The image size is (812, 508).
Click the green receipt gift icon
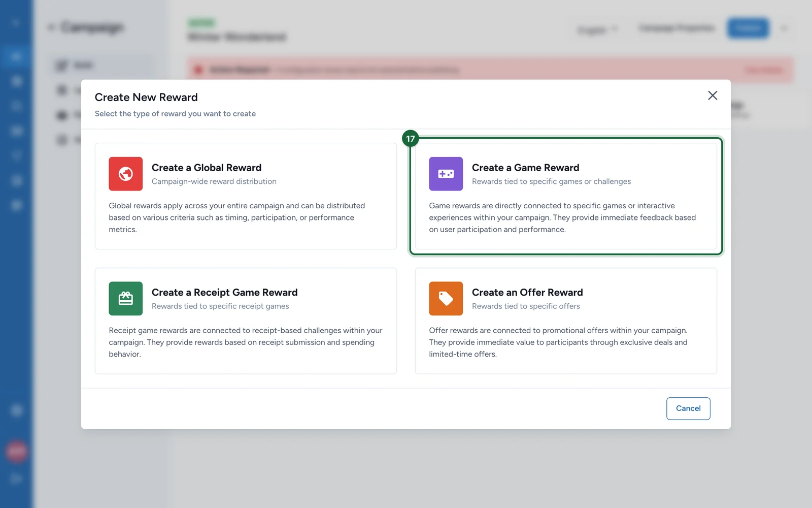click(x=125, y=299)
